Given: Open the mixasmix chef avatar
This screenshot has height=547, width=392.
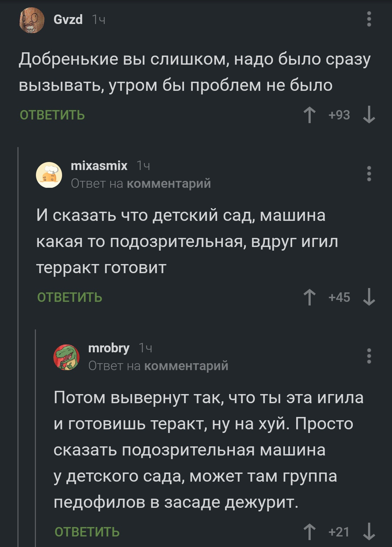Looking at the screenshot, I should (49, 175).
